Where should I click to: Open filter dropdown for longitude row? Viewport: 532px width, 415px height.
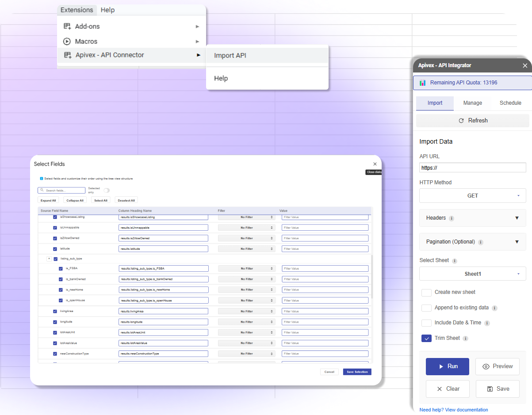click(247, 322)
